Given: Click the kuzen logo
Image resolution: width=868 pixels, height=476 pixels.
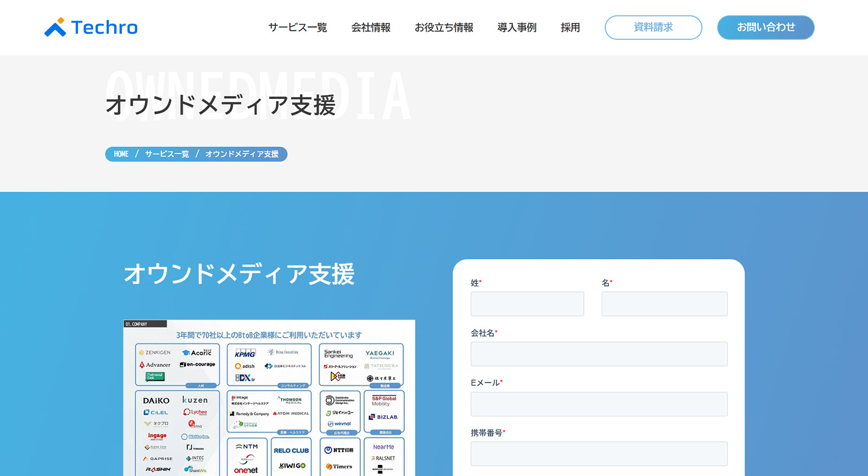Looking at the screenshot, I should coord(195,400).
